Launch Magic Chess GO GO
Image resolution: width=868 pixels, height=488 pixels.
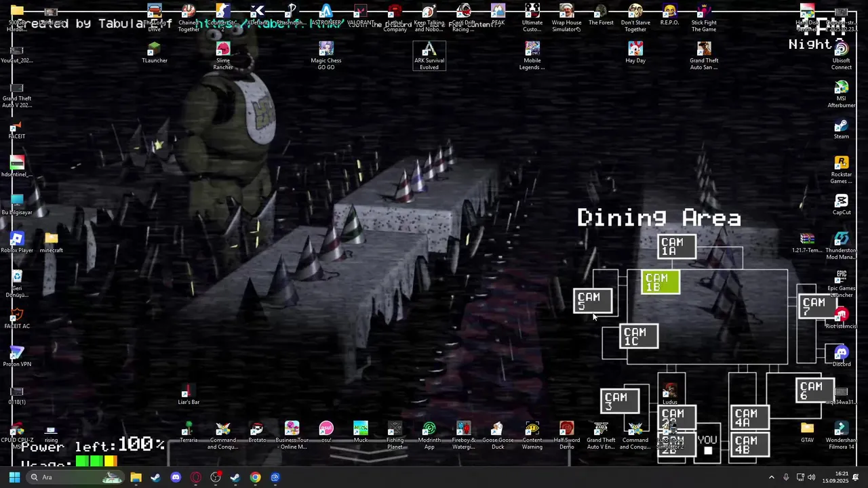point(326,56)
